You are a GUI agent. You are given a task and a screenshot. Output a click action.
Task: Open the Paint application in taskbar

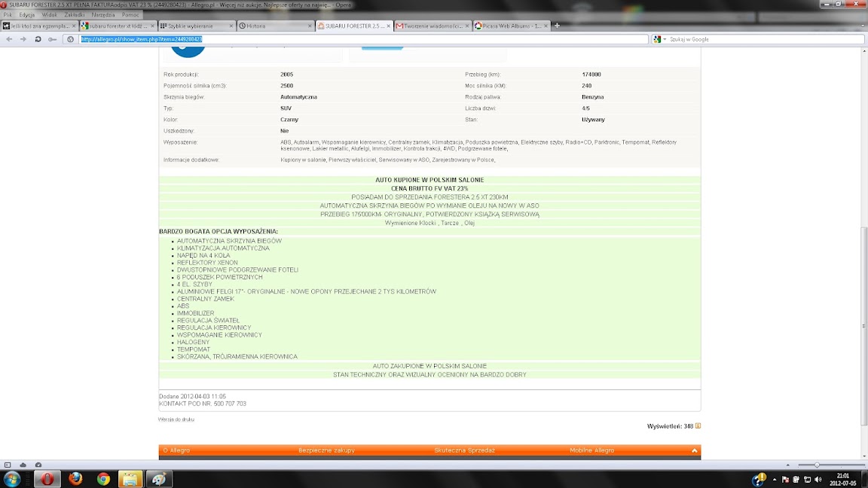tap(159, 479)
